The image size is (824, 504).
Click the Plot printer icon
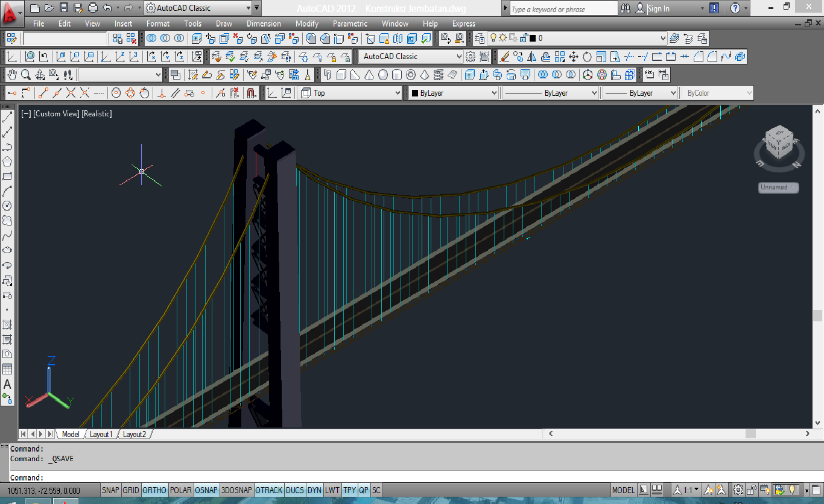(x=92, y=8)
